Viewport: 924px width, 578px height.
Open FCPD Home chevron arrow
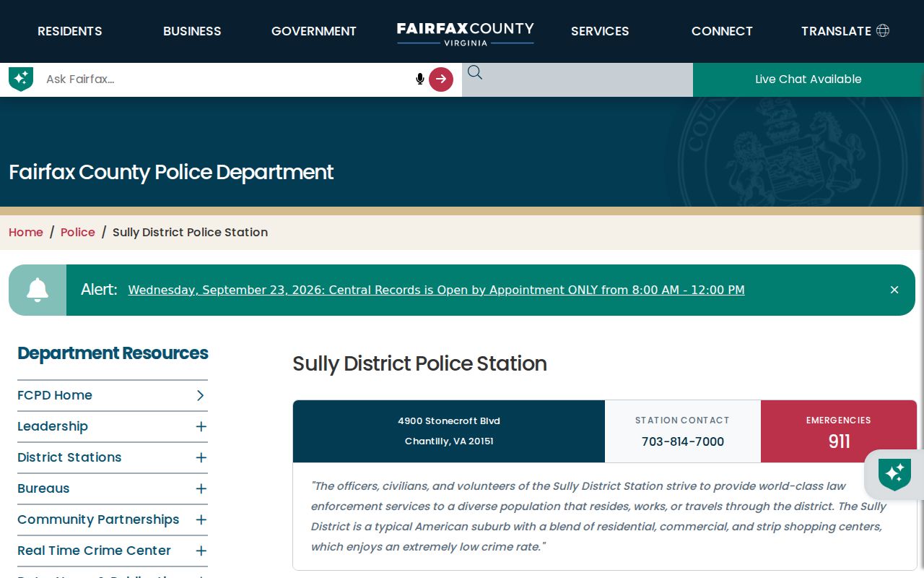click(x=201, y=395)
